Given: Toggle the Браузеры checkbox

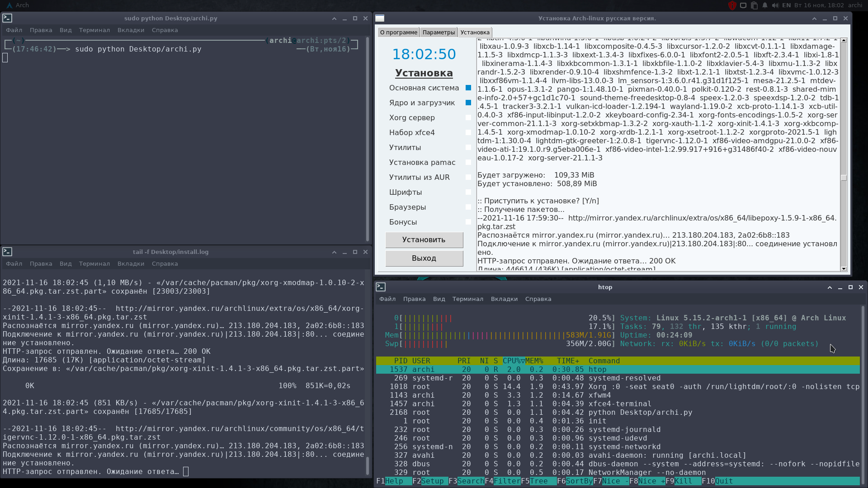Looking at the screenshot, I should click(x=468, y=207).
